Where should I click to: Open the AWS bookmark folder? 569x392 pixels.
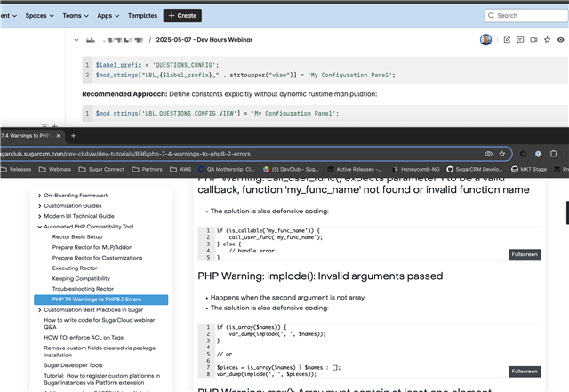point(180,169)
